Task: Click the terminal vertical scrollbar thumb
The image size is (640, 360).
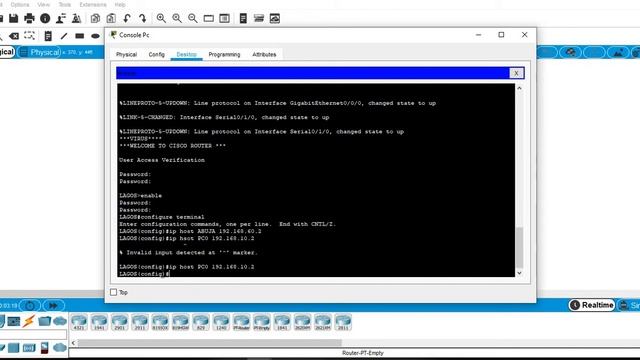Action: point(519,247)
